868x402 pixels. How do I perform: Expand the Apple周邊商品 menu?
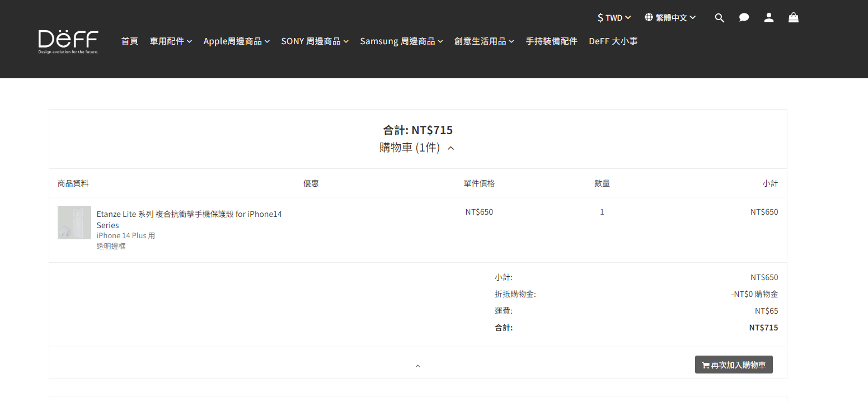pos(236,41)
